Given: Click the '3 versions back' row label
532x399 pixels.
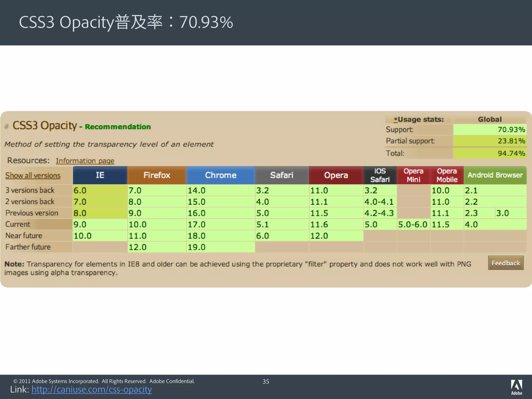Looking at the screenshot, I should point(30,190).
